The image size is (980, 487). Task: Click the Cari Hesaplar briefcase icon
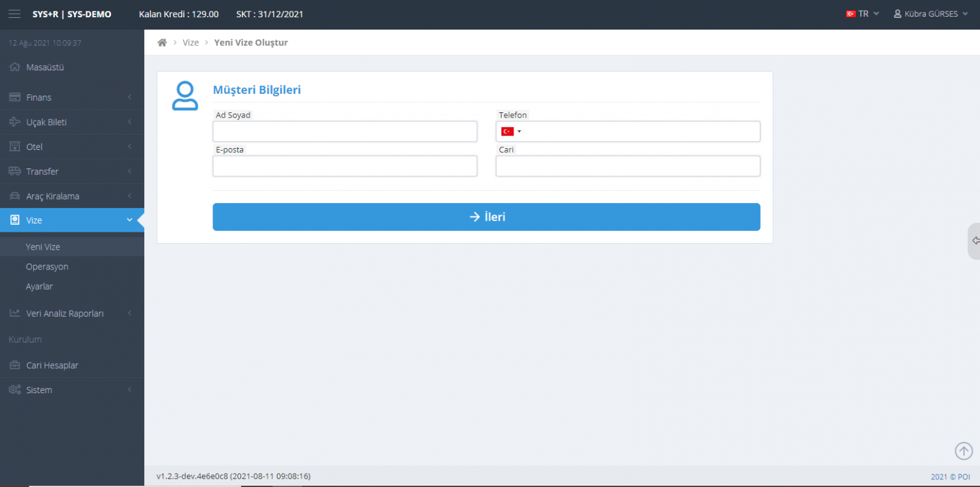15,365
